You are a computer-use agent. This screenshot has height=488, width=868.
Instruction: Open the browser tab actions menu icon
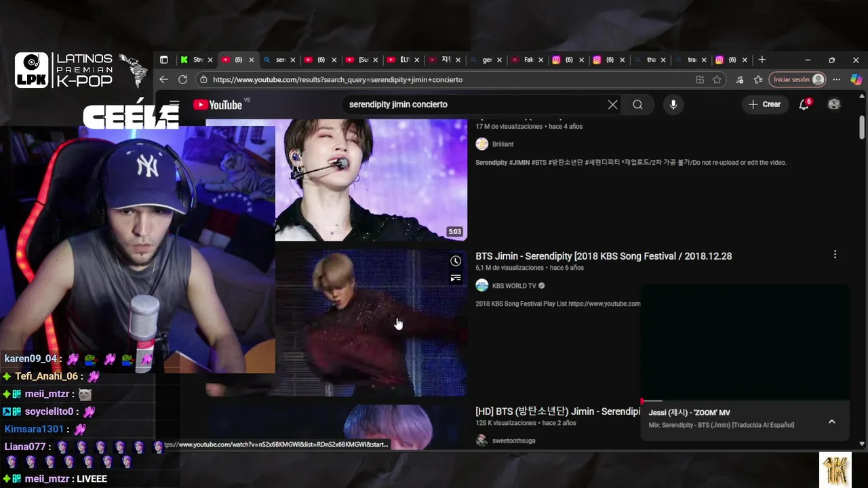coord(163,60)
